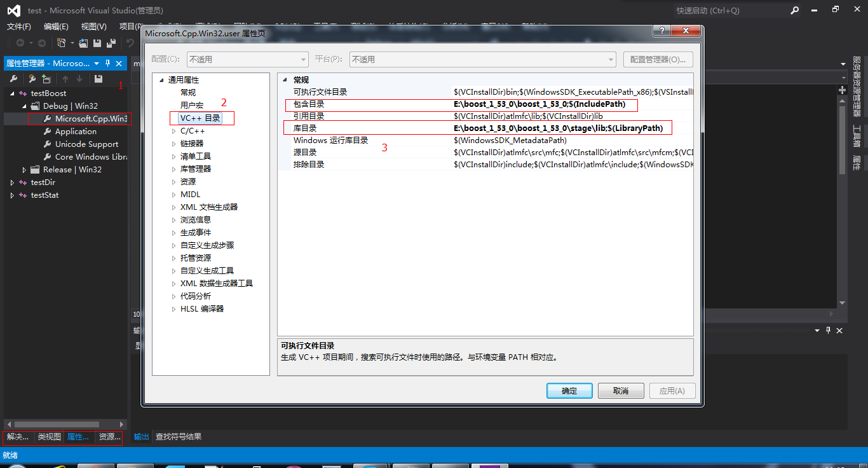
Task: Pin the output panel
Action: [x=828, y=331]
